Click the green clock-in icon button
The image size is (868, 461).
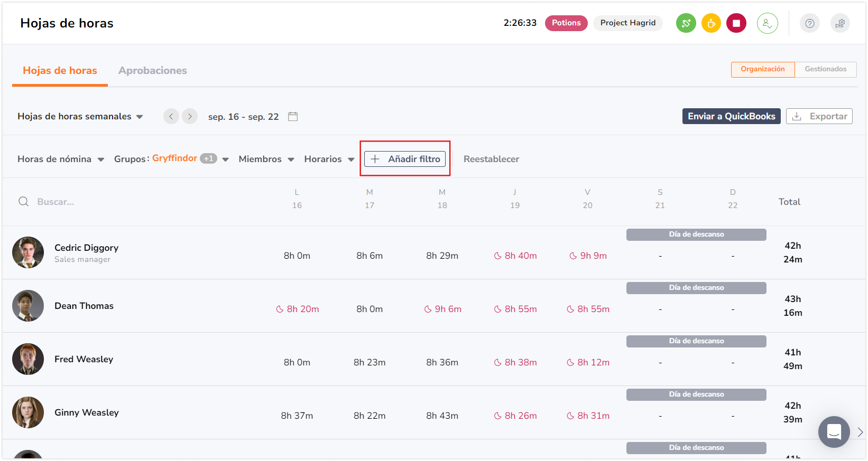pos(686,23)
